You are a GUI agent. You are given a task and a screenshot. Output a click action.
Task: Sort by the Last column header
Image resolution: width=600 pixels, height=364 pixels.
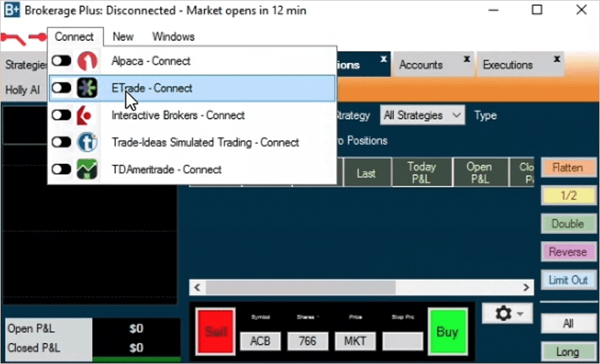click(367, 173)
